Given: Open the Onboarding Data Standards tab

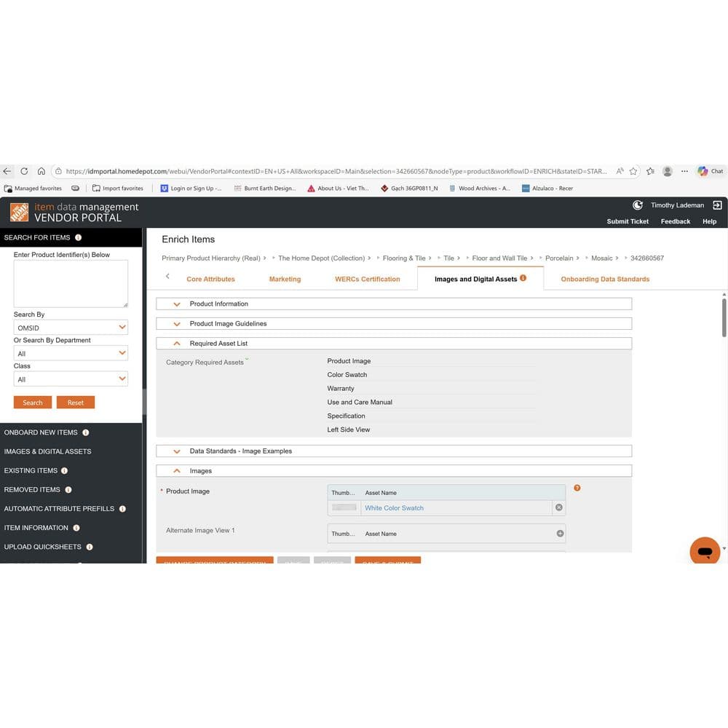Looking at the screenshot, I should [x=605, y=279].
